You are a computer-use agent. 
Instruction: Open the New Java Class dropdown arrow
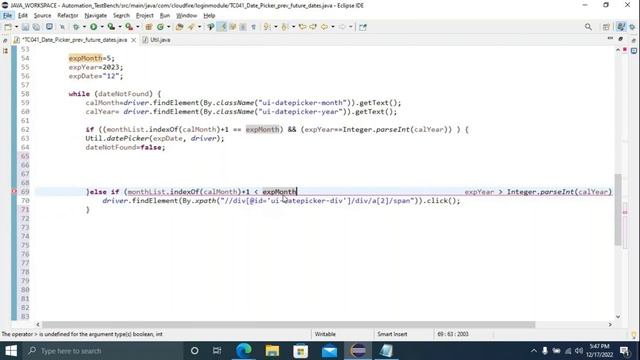point(168,27)
